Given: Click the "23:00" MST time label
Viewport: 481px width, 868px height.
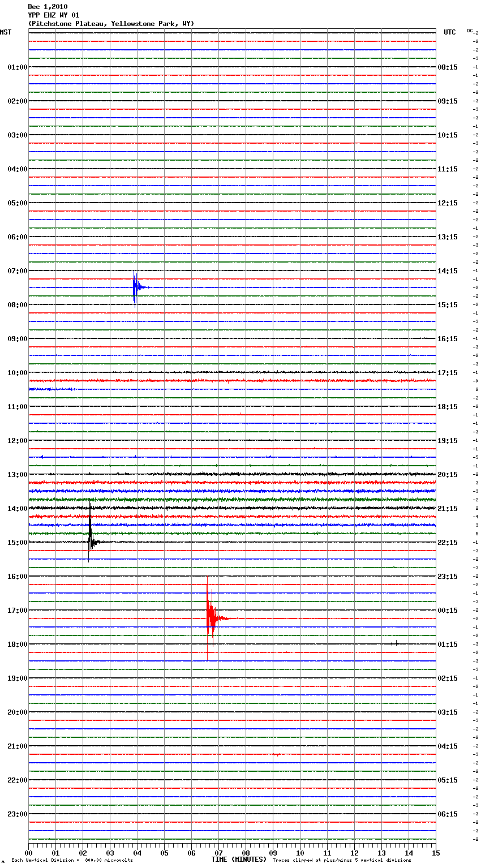Looking at the screenshot, I should click(17, 814).
